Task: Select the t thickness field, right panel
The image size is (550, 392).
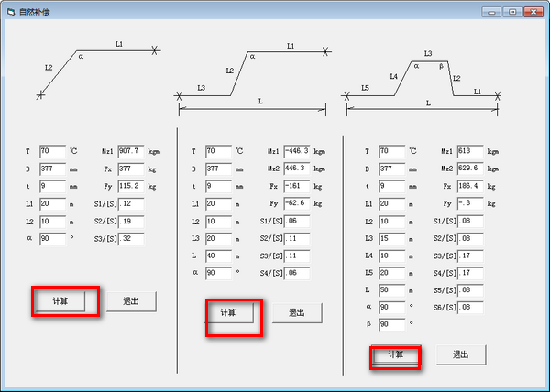Action: (x=392, y=186)
